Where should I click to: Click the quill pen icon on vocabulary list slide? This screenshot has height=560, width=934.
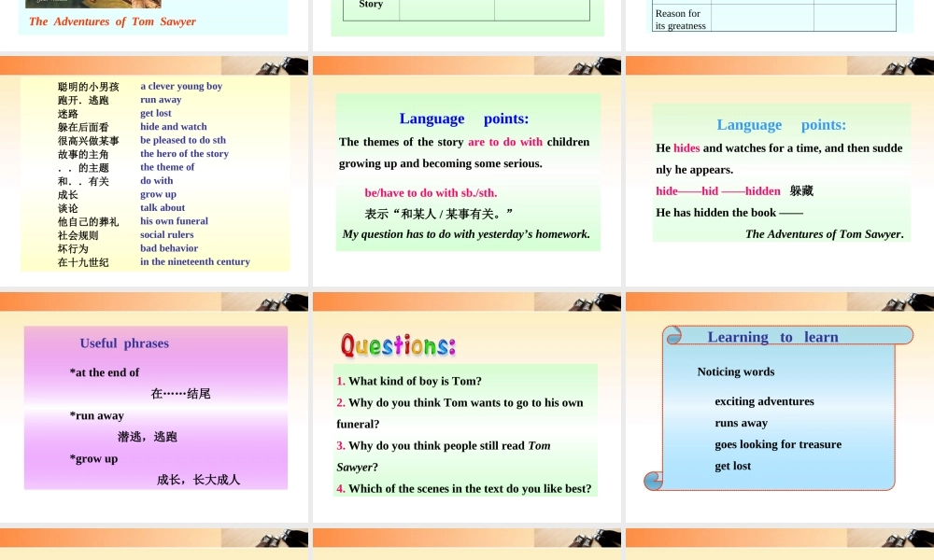pos(277,66)
